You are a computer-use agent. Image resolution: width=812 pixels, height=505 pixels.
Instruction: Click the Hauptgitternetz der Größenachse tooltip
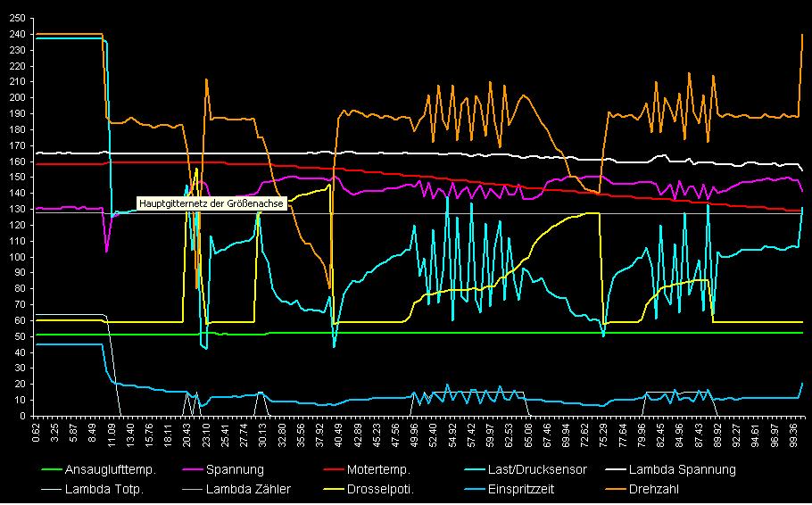[211, 203]
